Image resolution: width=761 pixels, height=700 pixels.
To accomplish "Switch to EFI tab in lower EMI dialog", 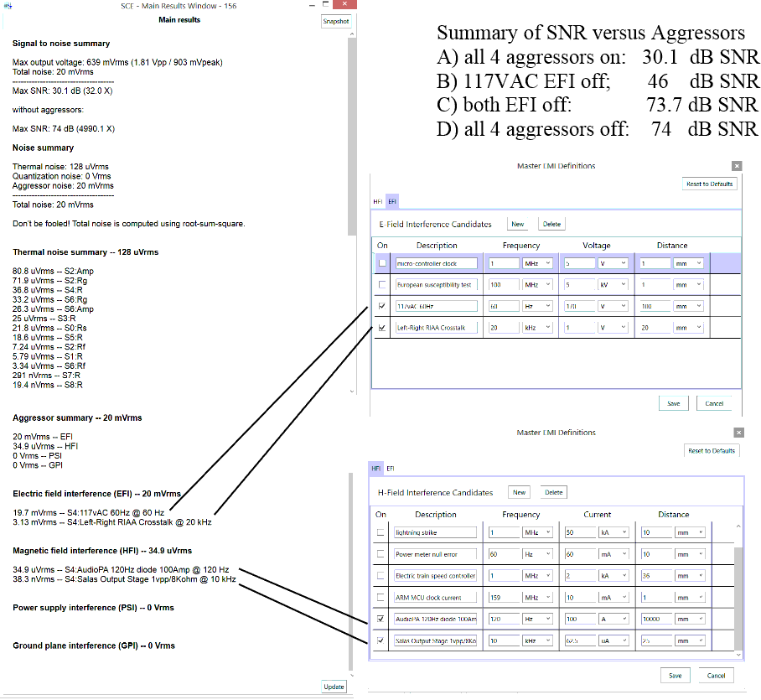I will coord(391,469).
